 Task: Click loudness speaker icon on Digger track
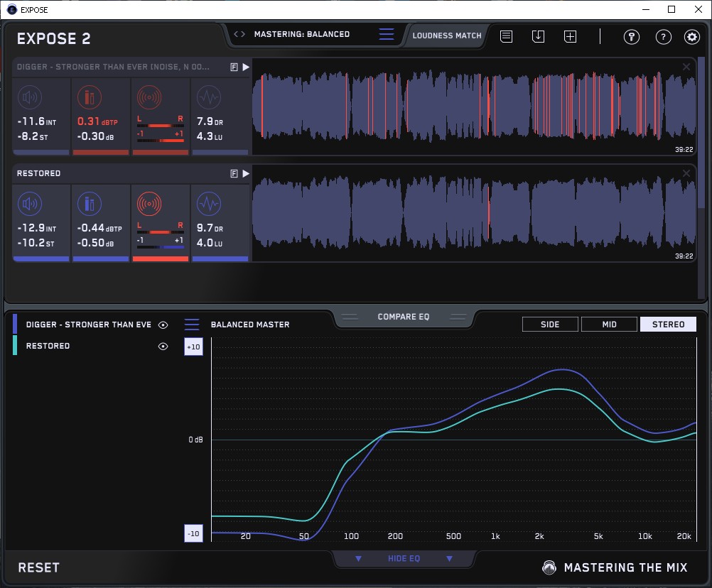(30, 97)
